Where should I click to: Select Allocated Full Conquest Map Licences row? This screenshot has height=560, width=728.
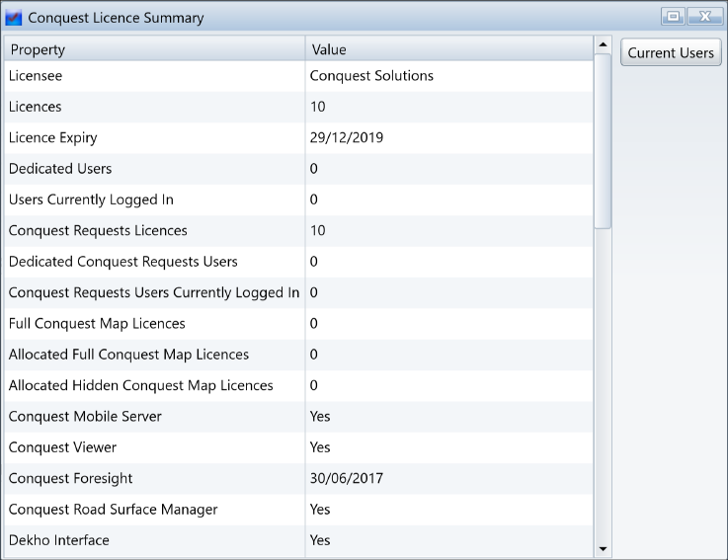(x=298, y=355)
